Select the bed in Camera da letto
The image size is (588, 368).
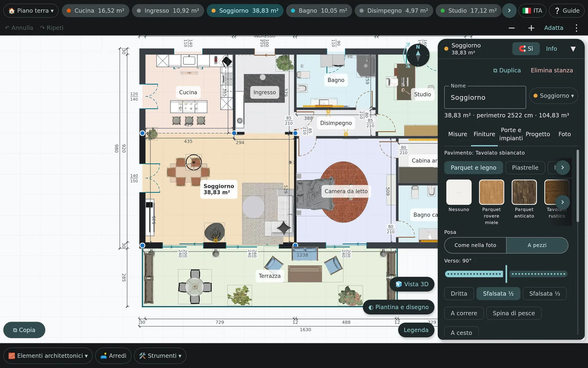pyautogui.click(x=315, y=194)
